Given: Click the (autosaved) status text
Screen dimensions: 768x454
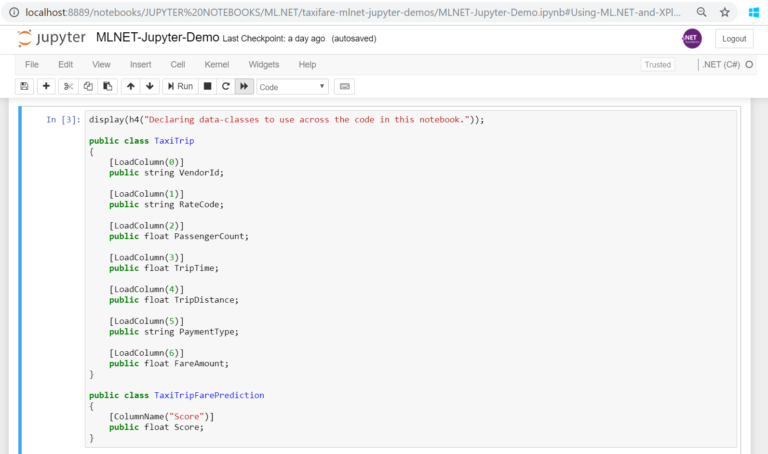Looking at the screenshot, I should (x=354, y=38).
